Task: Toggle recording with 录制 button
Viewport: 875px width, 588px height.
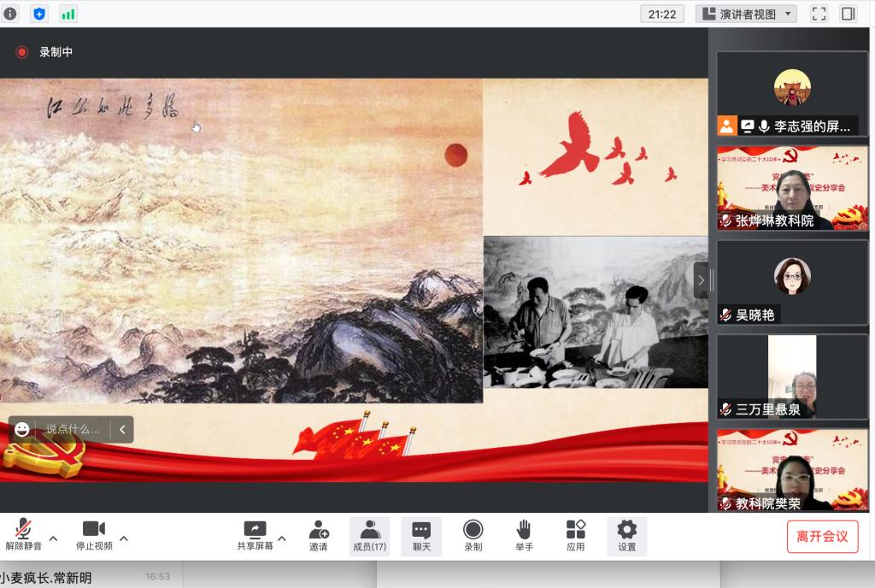Action: point(473,536)
